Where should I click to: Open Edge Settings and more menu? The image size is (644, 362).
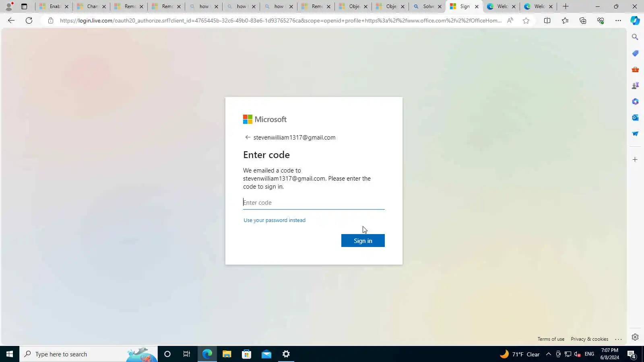coord(618,21)
